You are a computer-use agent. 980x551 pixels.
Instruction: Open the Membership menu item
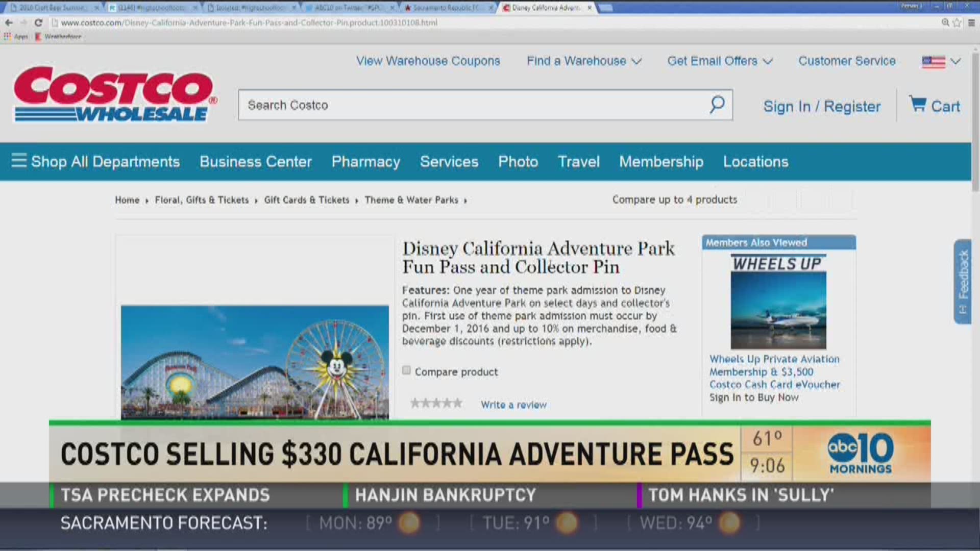click(661, 161)
